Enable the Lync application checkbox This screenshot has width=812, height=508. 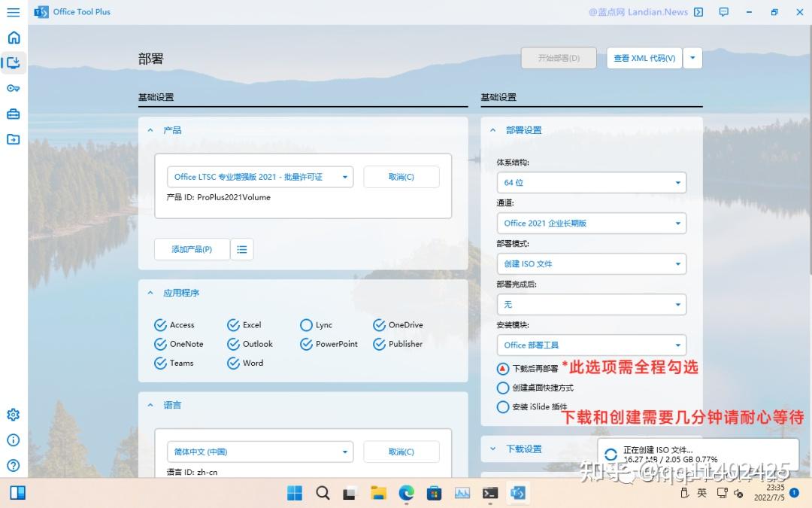[x=306, y=324]
